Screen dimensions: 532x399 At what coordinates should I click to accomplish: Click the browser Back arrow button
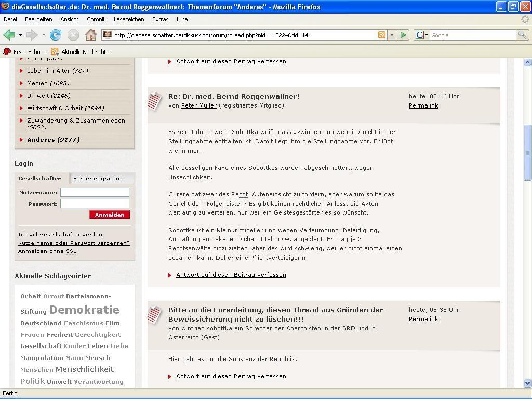tap(9, 35)
